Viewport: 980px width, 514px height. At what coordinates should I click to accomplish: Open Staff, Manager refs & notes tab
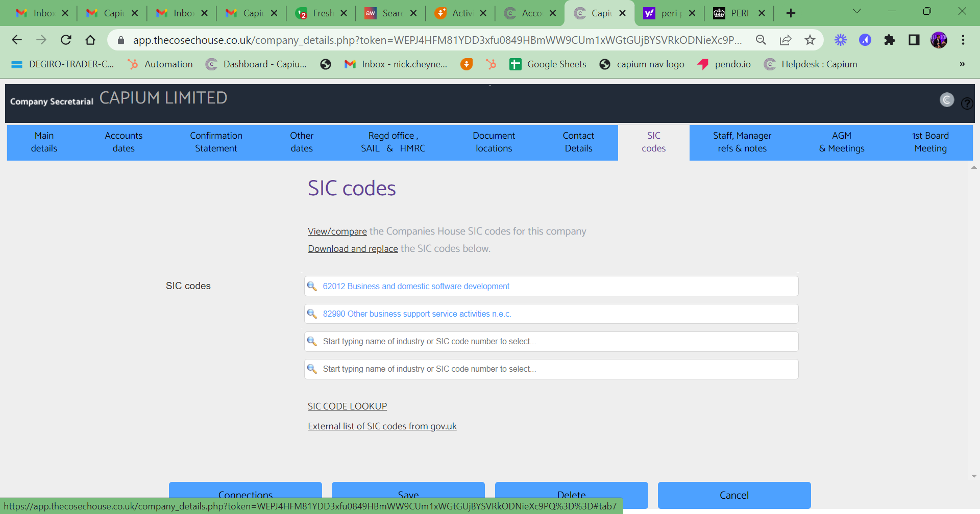(x=742, y=142)
